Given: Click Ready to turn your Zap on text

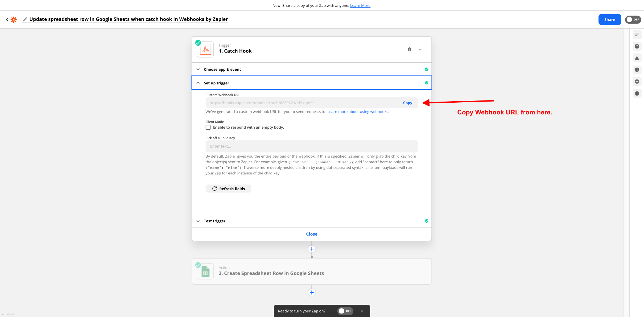Looking at the screenshot, I should pyautogui.click(x=302, y=311).
